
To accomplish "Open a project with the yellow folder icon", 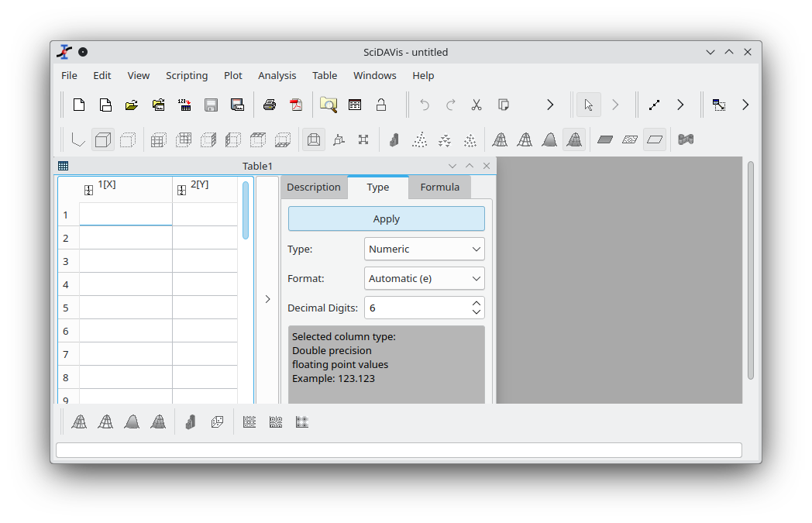I will click(x=132, y=105).
